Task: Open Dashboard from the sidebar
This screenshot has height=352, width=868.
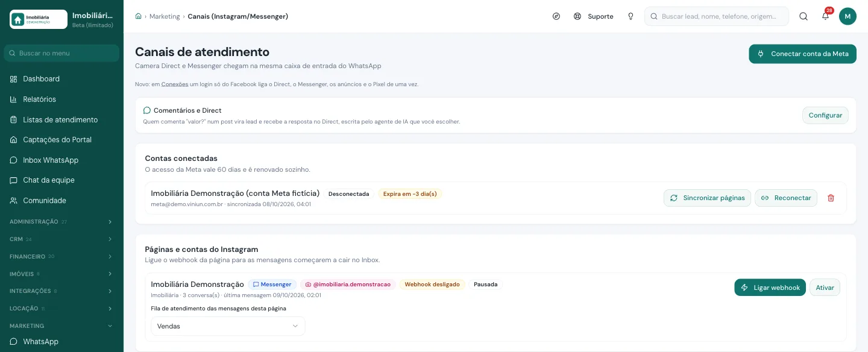Action: pyautogui.click(x=61, y=79)
